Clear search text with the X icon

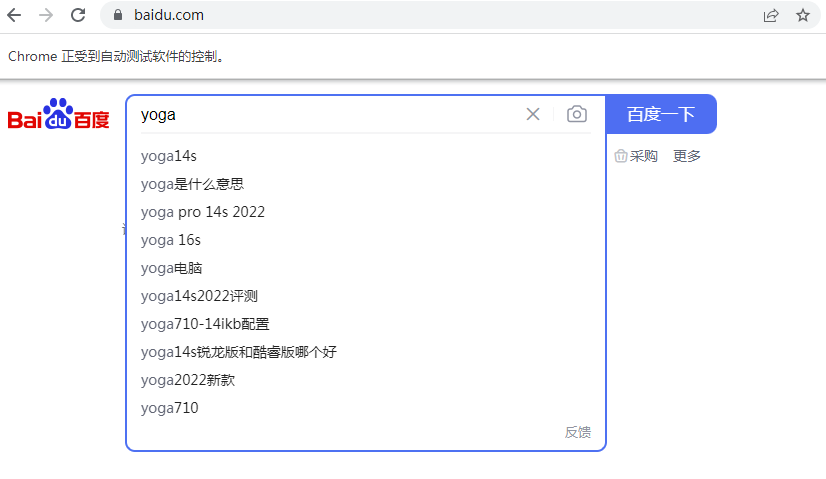point(533,114)
